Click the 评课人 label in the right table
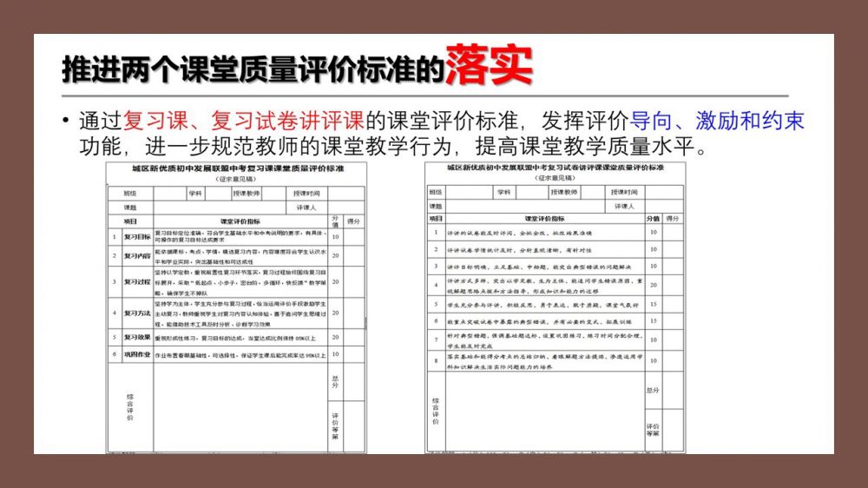The width and height of the screenshot is (868, 488). [x=624, y=207]
